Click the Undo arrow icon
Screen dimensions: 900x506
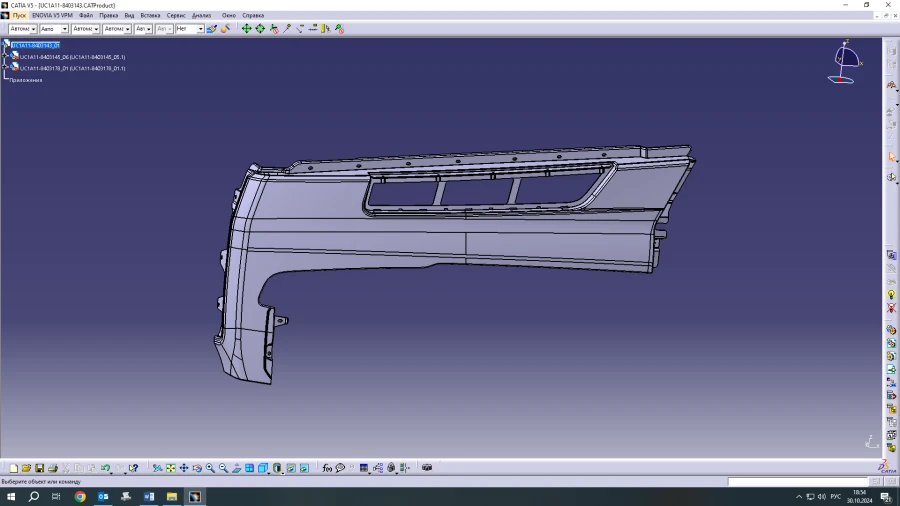pos(105,468)
